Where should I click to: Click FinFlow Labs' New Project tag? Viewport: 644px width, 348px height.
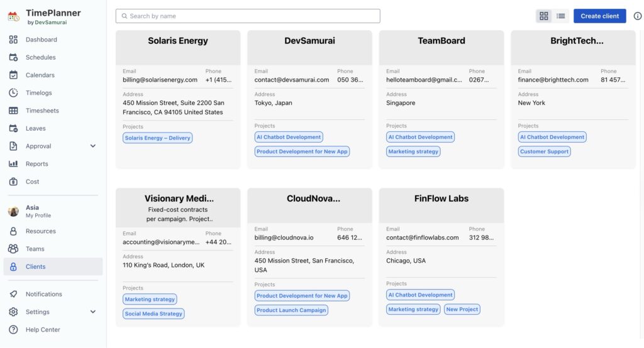coord(462,309)
